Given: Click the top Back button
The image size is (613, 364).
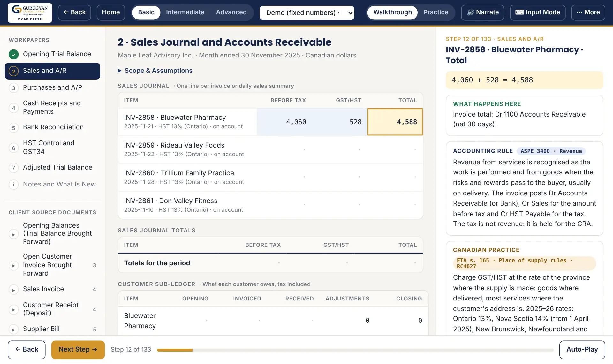Looking at the screenshot, I should (x=74, y=12).
